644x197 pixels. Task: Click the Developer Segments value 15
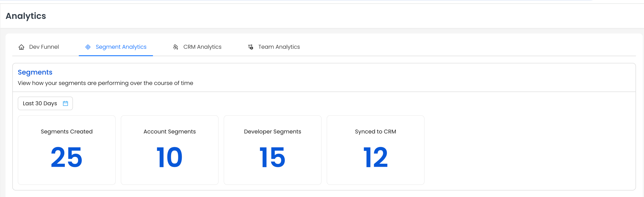pyautogui.click(x=272, y=158)
